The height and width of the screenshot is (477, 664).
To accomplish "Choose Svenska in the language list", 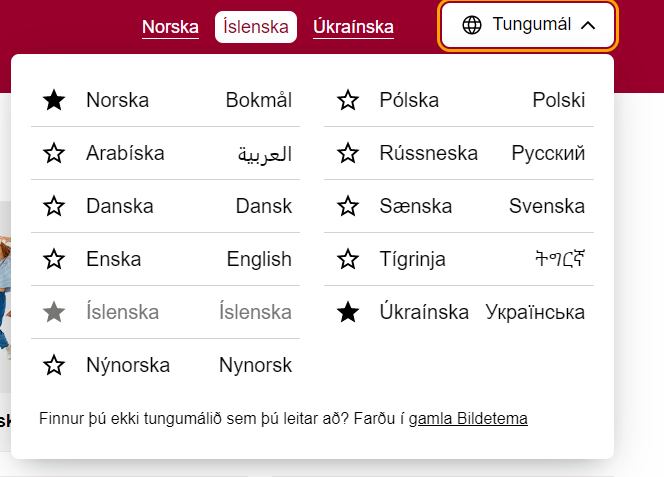I will pos(547,206).
